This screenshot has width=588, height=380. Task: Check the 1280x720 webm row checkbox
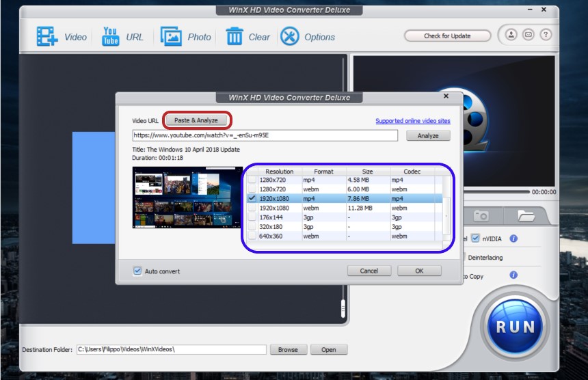pos(252,189)
